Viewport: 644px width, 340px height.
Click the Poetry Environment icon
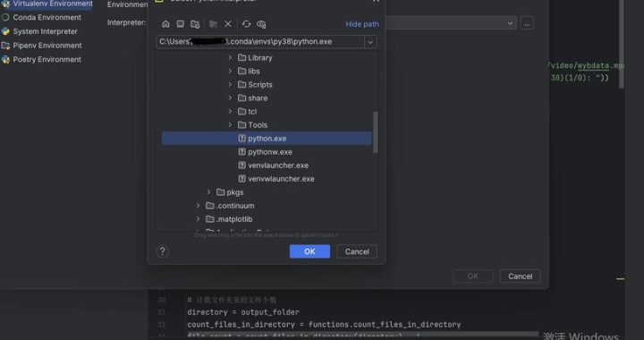tap(5, 60)
